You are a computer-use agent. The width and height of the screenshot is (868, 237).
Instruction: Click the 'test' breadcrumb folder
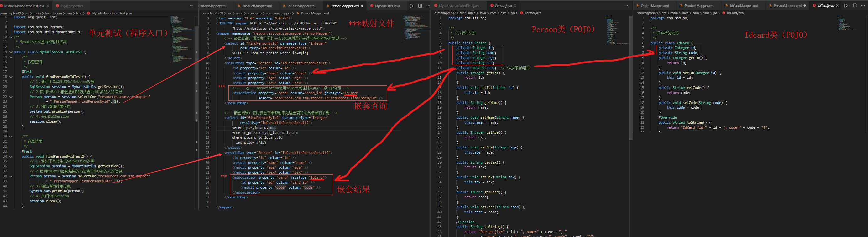point(79,13)
